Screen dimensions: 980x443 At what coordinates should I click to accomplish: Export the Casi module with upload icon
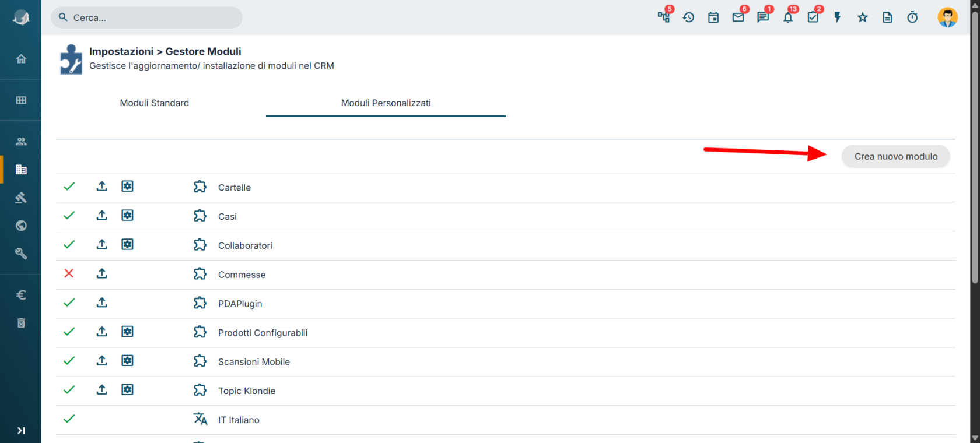[x=102, y=215]
